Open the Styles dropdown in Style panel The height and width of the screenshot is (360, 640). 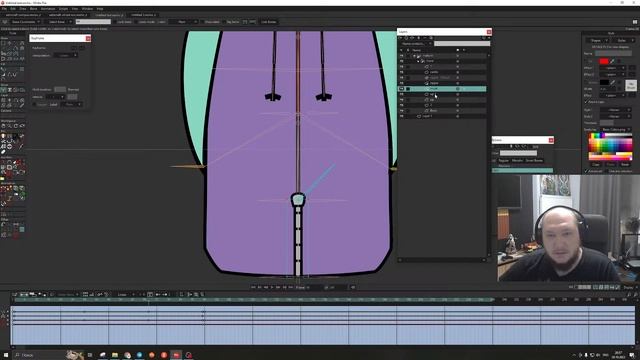tap(623, 40)
